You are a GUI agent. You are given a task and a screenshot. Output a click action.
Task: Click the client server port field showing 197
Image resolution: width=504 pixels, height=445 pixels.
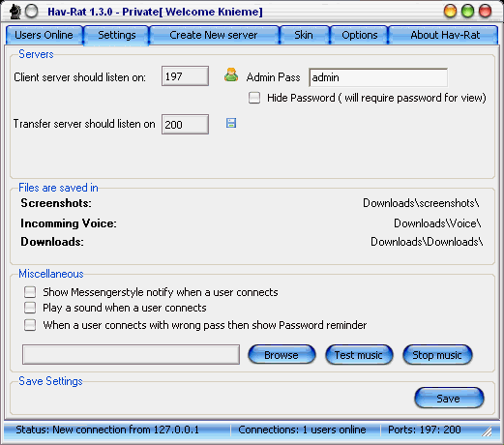click(185, 76)
